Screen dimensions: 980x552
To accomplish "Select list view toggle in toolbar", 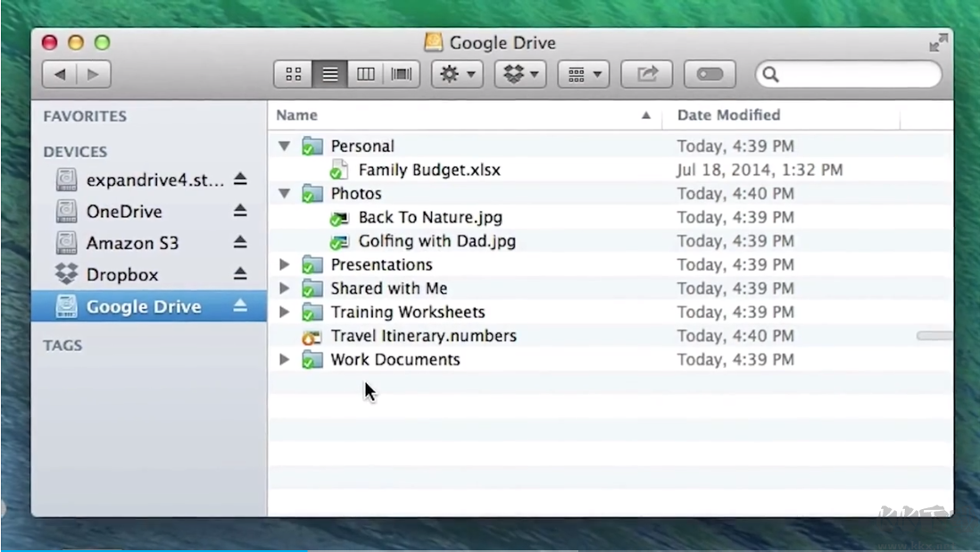I will tap(330, 74).
